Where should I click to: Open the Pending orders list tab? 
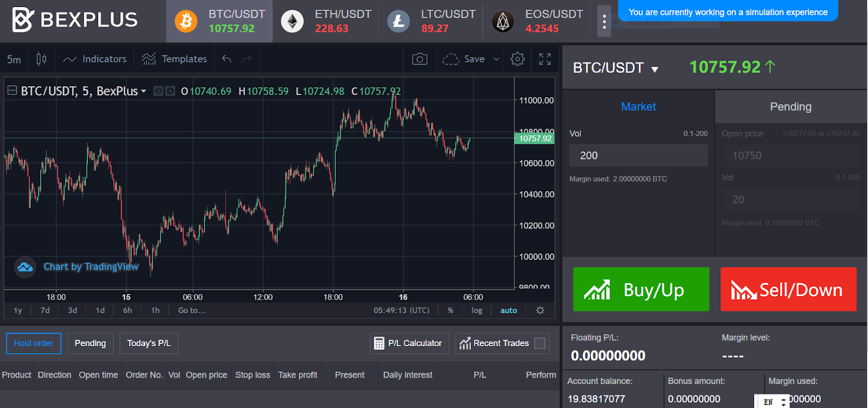[90, 343]
